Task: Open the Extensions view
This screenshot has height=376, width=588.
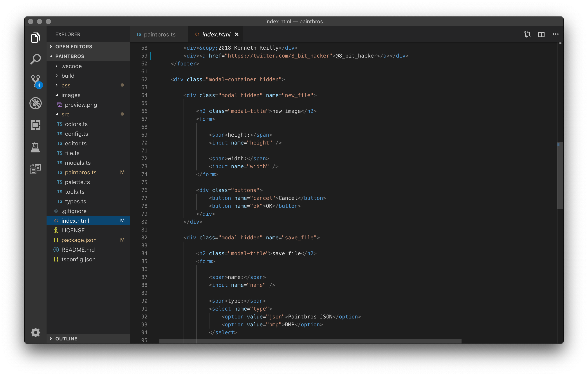Action: point(35,125)
